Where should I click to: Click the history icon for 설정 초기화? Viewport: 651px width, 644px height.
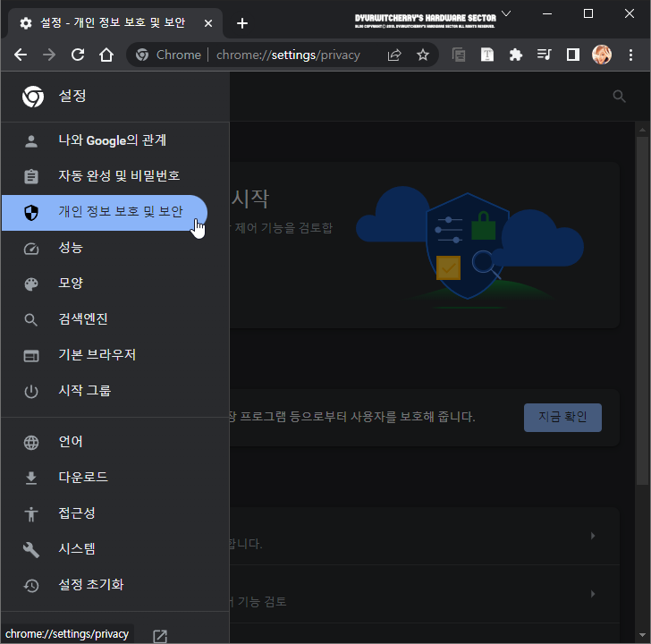click(31, 586)
